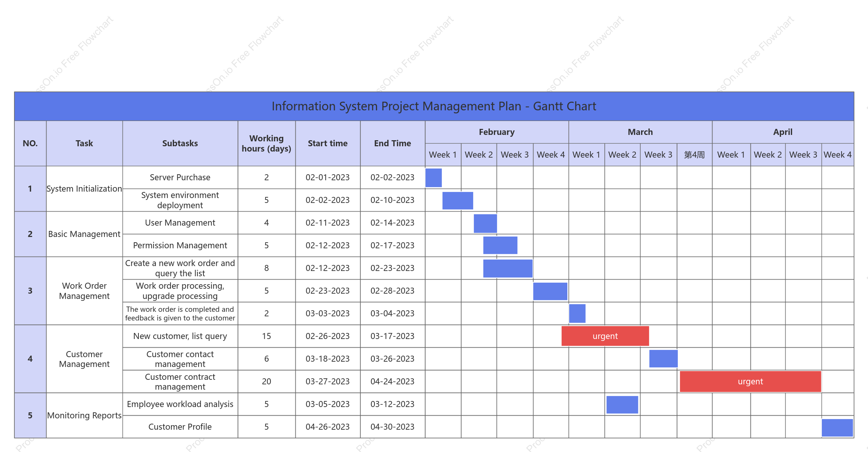The height and width of the screenshot is (452, 868).
Task: Select the Task column header
Action: pos(84,143)
